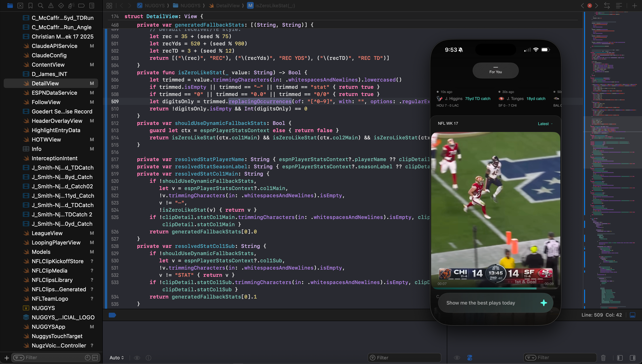Open the Source Control navigator
The height and width of the screenshot is (364, 642).
click(x=20, y=5)
